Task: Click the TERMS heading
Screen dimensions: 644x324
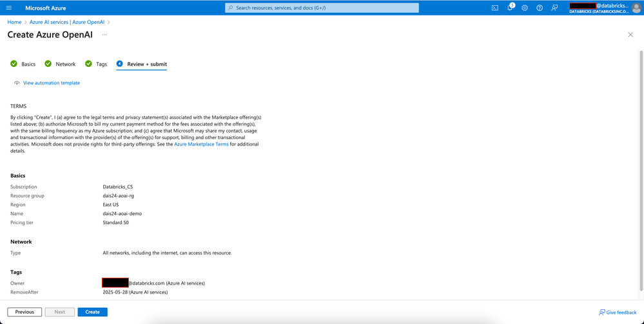Action: tap(19, 106)
